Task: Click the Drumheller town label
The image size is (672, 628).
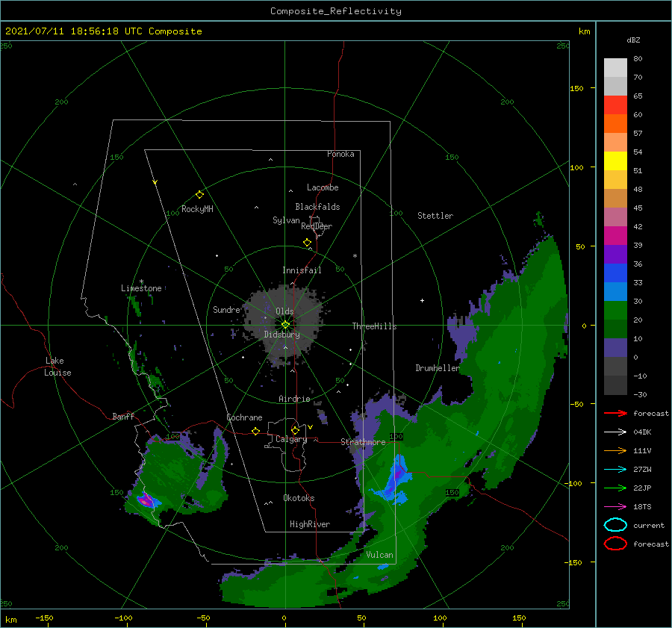Action: click(x=438, y=368)
